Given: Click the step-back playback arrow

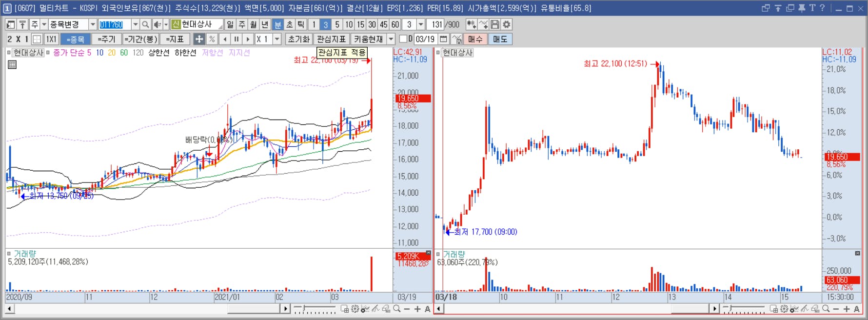Looking at the screenshot, I should [x=225, y=39].
